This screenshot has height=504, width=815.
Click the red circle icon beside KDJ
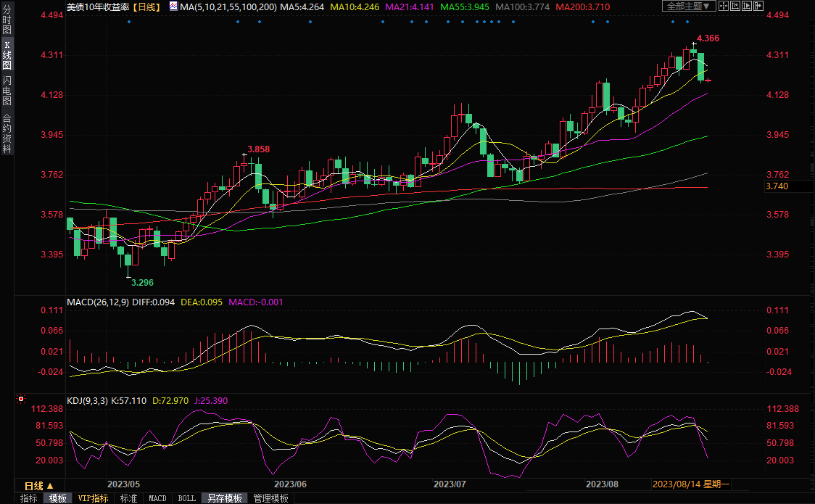click(21, 399)
